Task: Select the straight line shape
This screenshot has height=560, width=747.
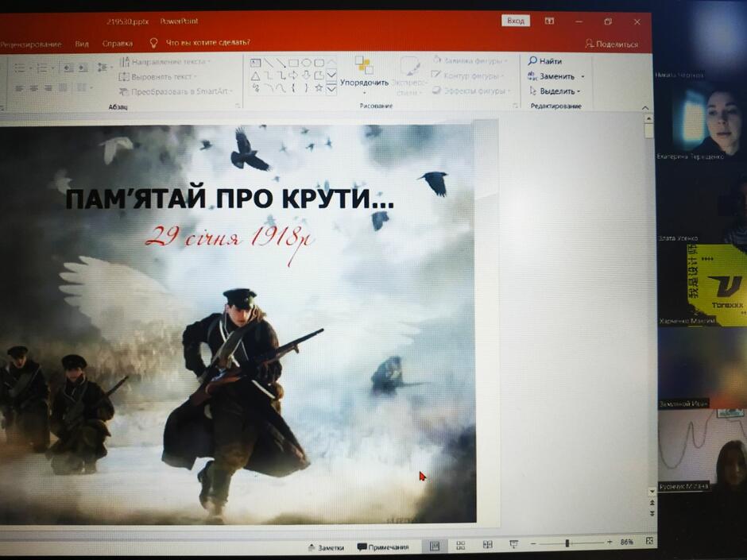Action: click(269, 64)
